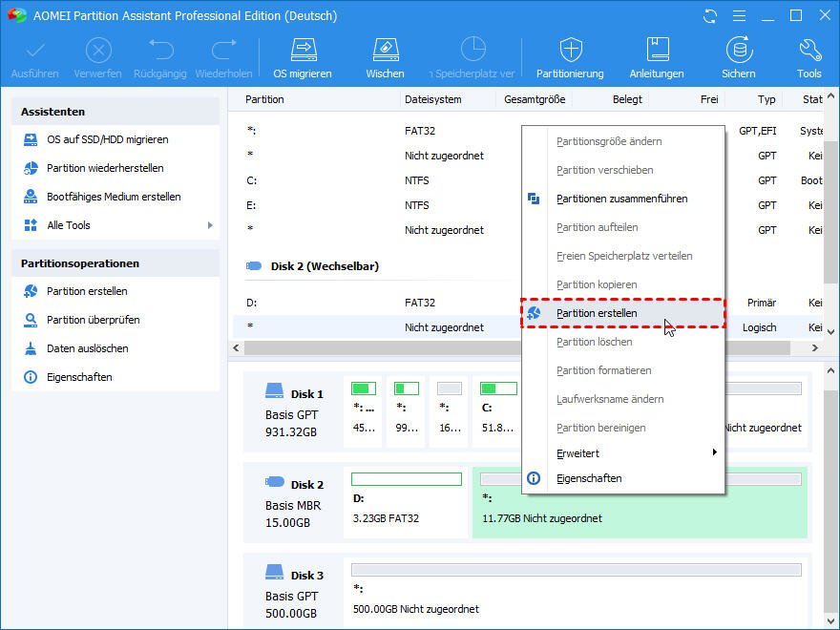
Task: Select 500.00GB Nicht zugeordnet block
Action: click(x=577, y=592)
